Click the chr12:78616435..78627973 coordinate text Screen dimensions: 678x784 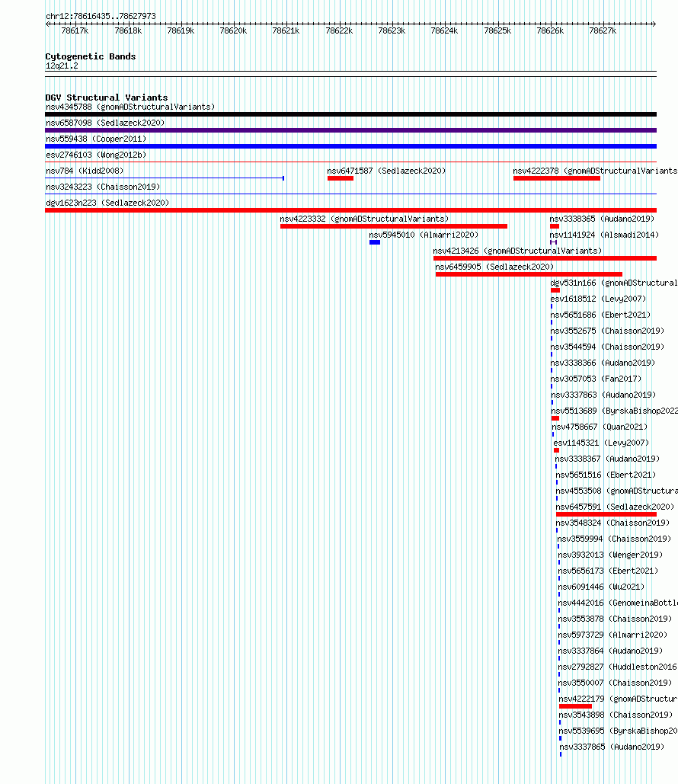click(101, 17)
